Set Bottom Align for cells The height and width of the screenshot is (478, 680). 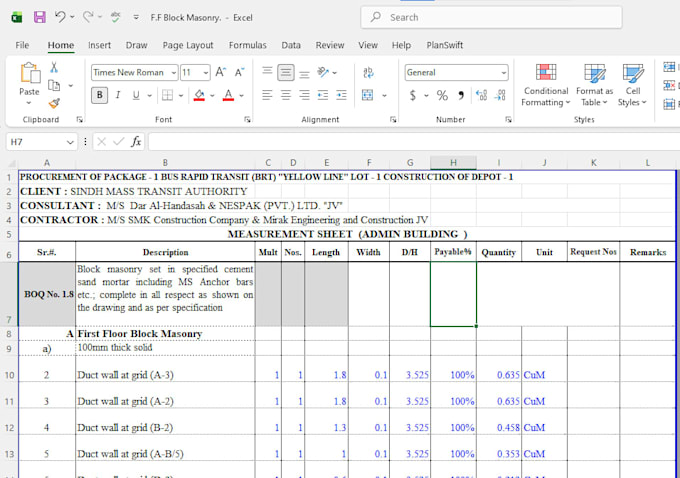point(304,74)
